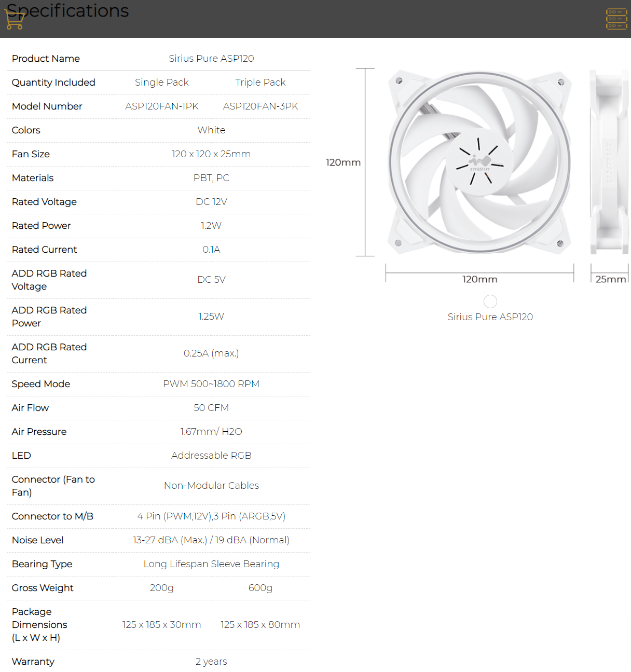Click the Sirius Pure ASP120 caption below swatch
Viewport: 631px width, 672px height.
coord(490,317)
